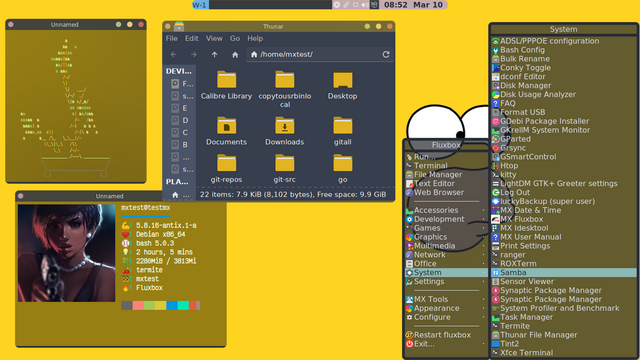Expand Multimedia submenu
The height and width of the screenshot is (360, 640).
click(x=446, y=246)
